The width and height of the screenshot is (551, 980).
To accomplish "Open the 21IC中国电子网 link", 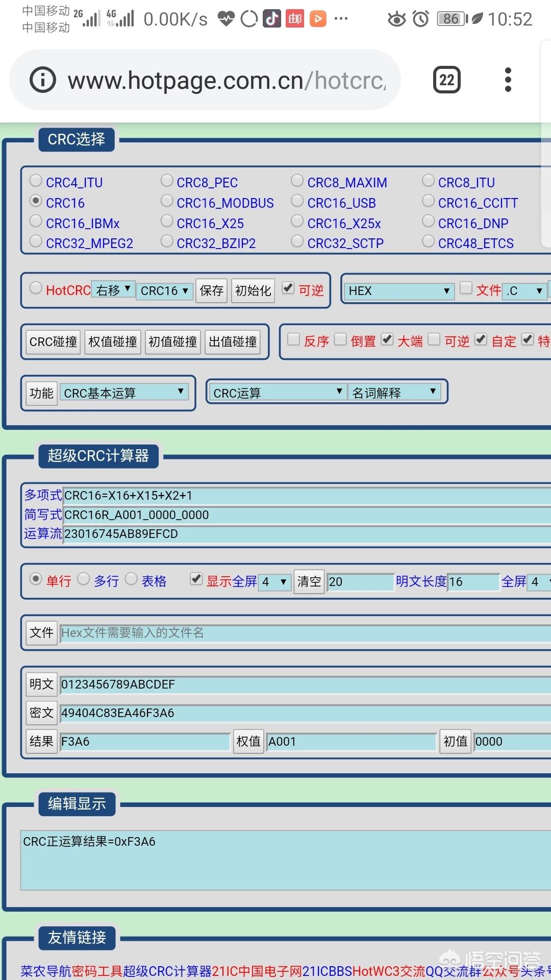I will (257, 971).
